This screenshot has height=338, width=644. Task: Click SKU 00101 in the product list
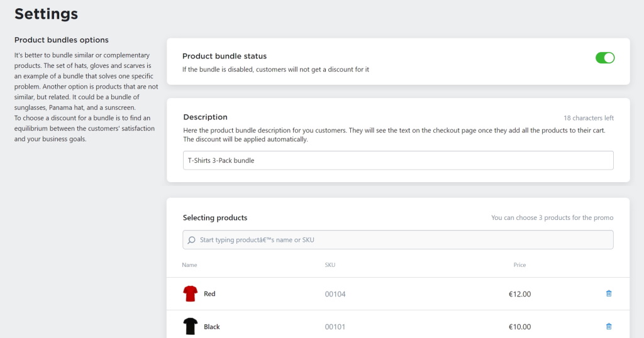pos(335,327)
